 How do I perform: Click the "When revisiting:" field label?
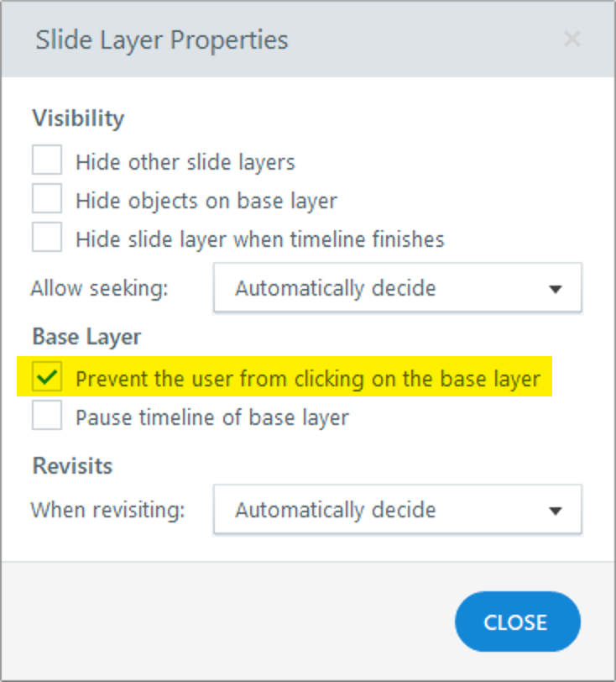(x=107, y=510)
